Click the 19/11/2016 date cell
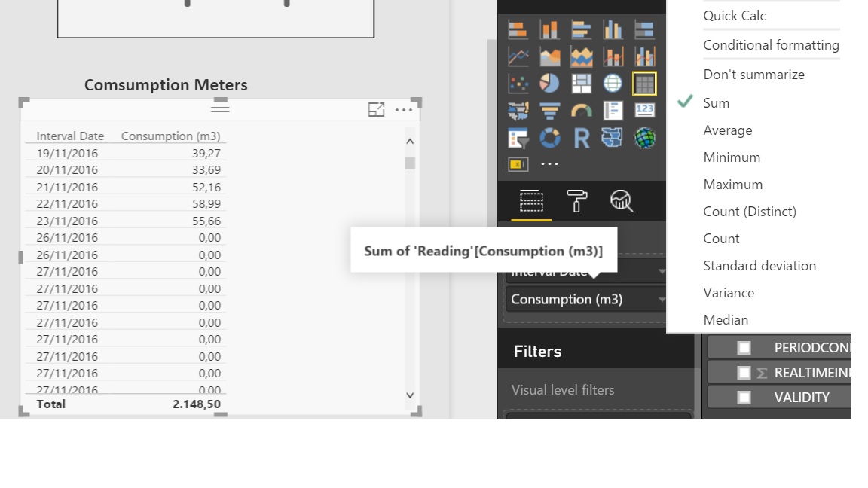Viewport: 868px width, 488px height. click(x=67, y=154)
